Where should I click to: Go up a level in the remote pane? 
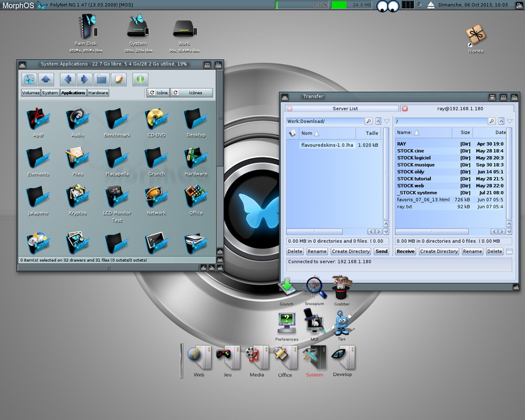501,121
